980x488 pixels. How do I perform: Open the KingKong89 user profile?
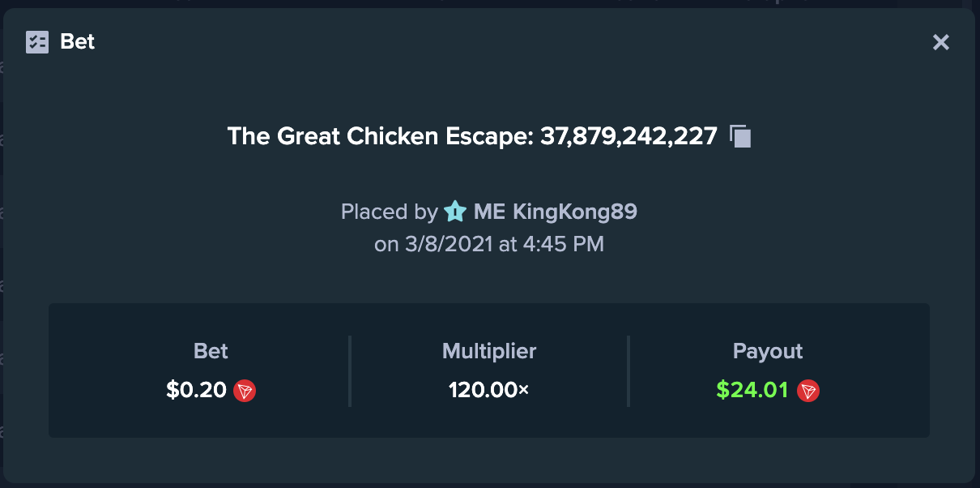(575, 212)
